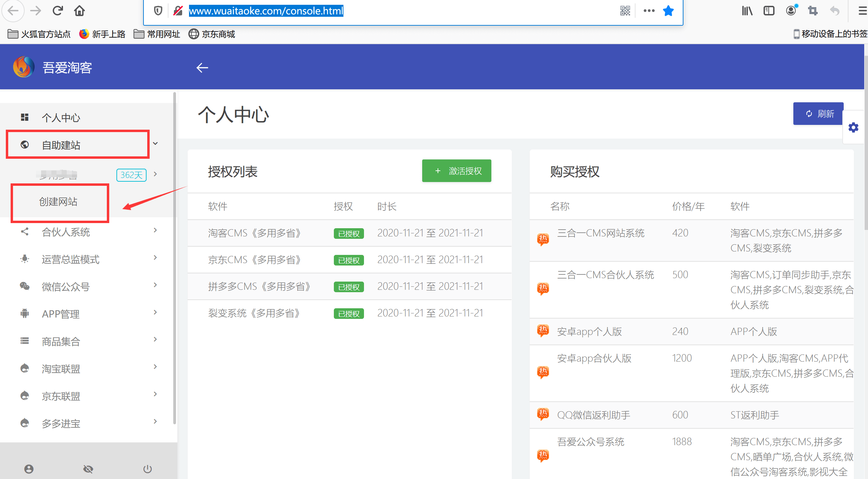Viewport: 868px width, 479px height.
Task: Click the blue 刷新 button
Action: click(818, 114)
